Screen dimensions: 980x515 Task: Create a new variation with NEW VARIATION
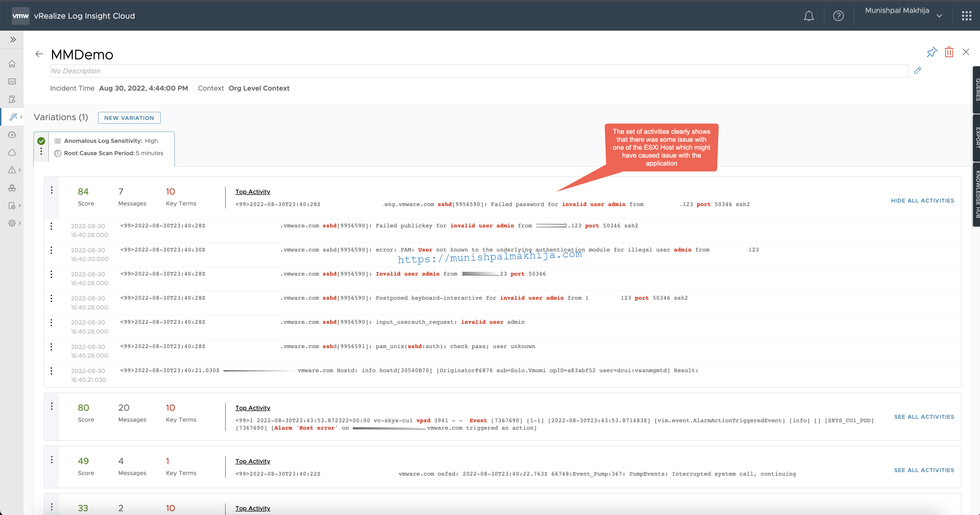(129, 118)
